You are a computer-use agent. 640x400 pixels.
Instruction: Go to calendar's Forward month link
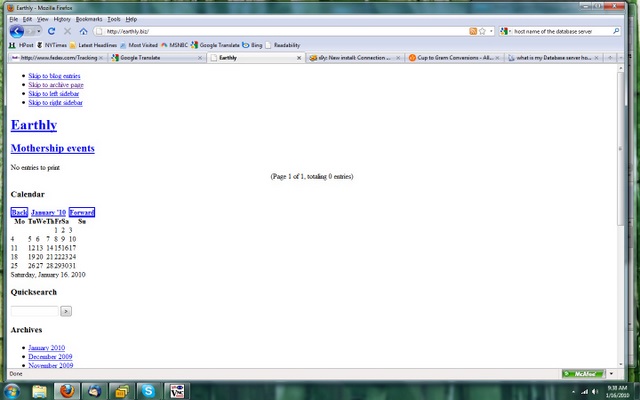point(82,212)
